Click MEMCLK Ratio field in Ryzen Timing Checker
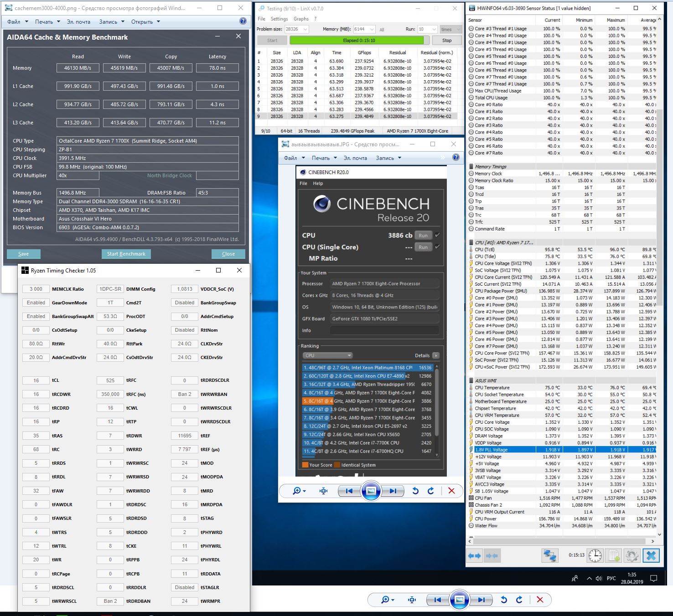The width and height of the screenshot is (673, 616). point(36,289)
